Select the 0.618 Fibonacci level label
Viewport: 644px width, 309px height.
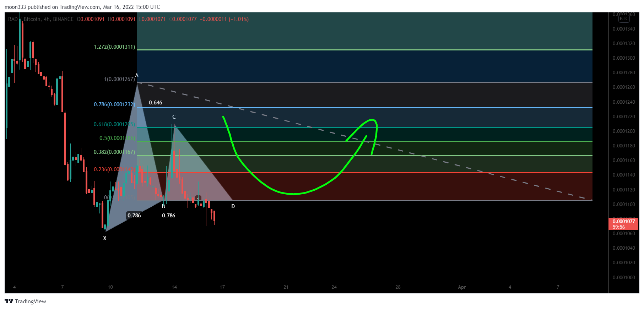114,124
